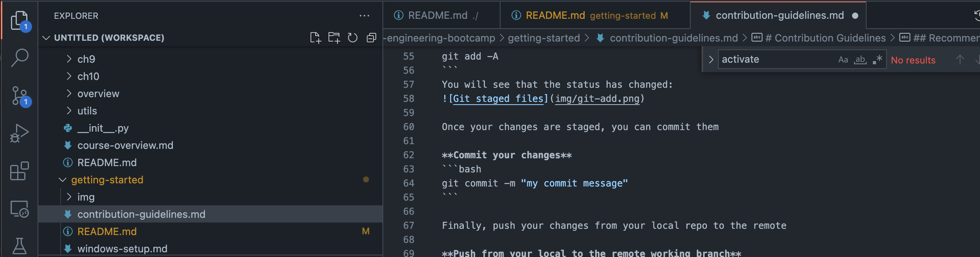Click the getting-started breadcrumb segment
The width and height of the screenshot is (980, 257).
(x=544, y=38)
